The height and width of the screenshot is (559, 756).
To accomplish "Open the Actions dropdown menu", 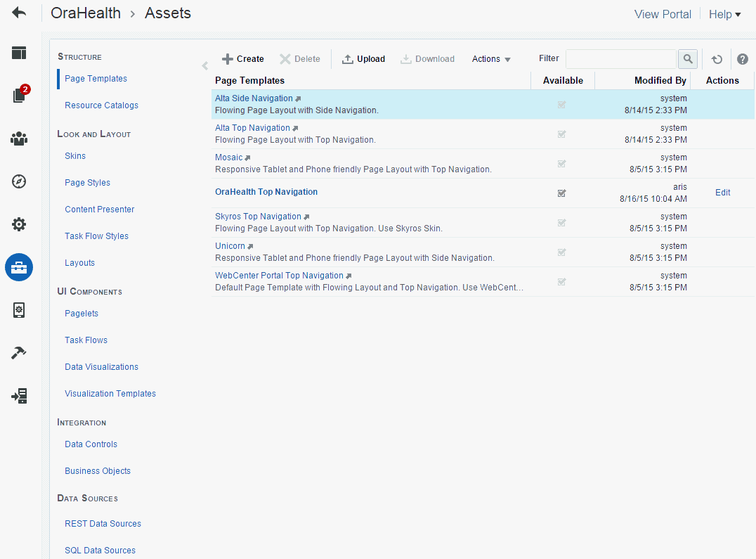I will [x=491, y=59].
